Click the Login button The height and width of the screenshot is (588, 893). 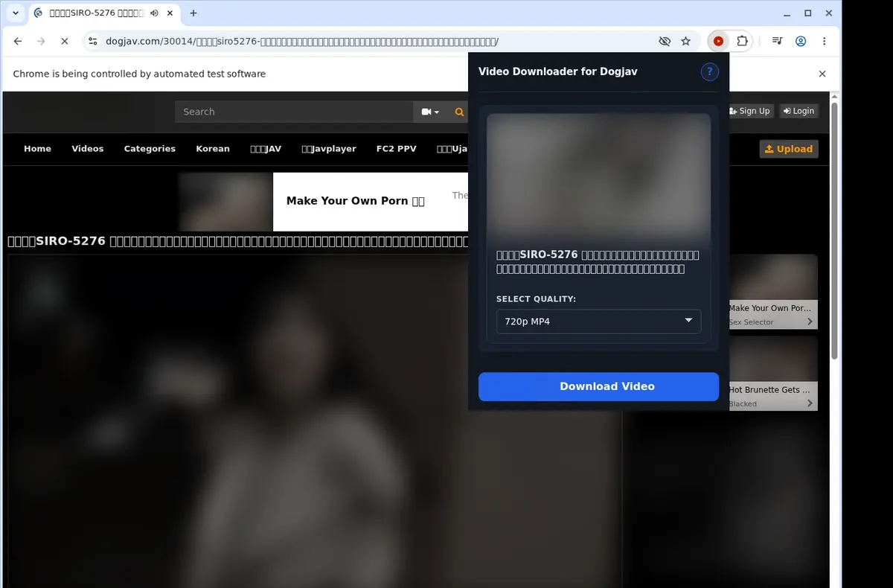pyautogui.click(x=798, y=111)
